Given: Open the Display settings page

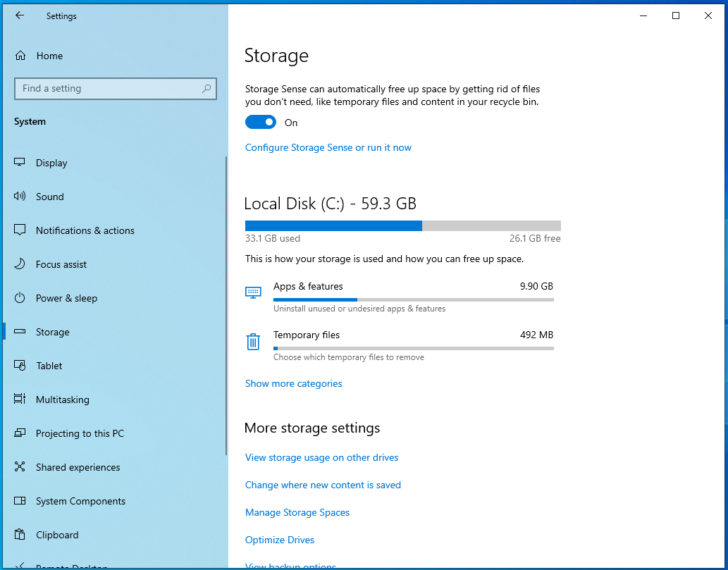Looking at the screenshot, I should (114, 163).
